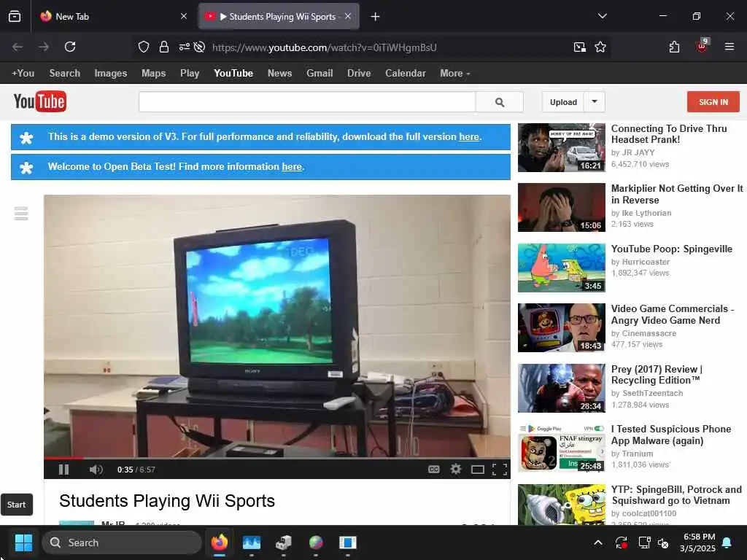Viewport: 747px width, 560px height.
Task: Open the +You link in Google bar
Action: point(23,74)
